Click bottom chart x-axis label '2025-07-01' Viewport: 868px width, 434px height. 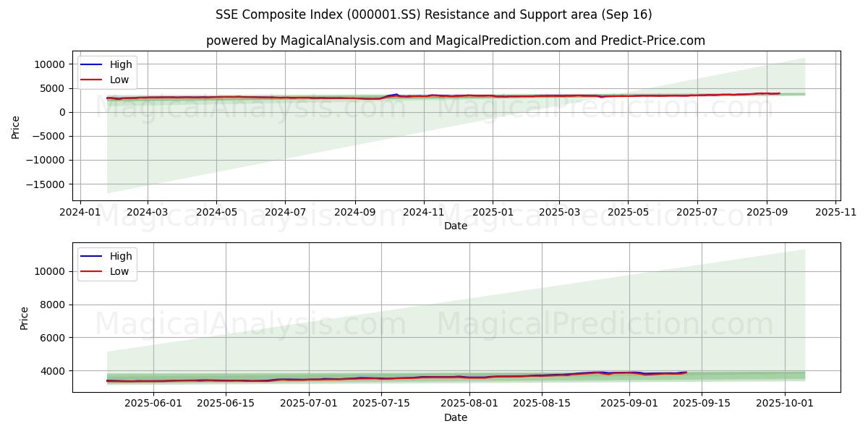(x=309, y=405)
